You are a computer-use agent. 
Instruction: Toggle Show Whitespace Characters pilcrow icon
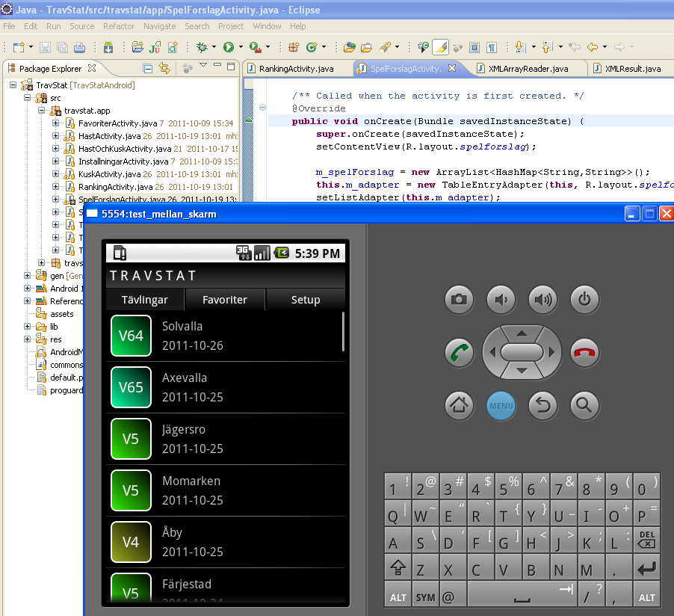tap(492, 47)
